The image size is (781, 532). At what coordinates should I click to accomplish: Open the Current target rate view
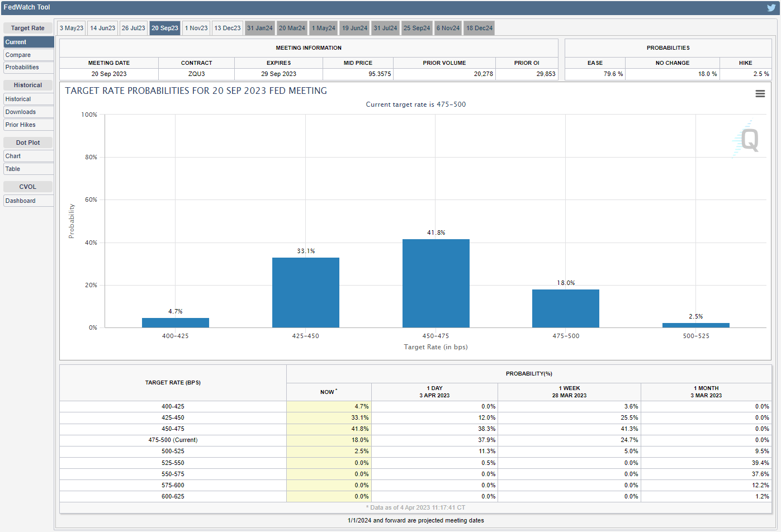point(29,42)
